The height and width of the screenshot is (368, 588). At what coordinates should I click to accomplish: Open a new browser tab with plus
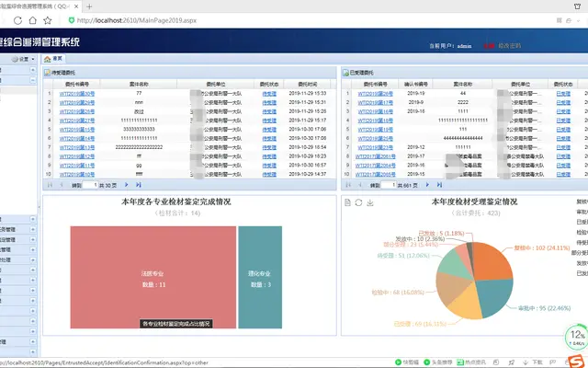89,6
